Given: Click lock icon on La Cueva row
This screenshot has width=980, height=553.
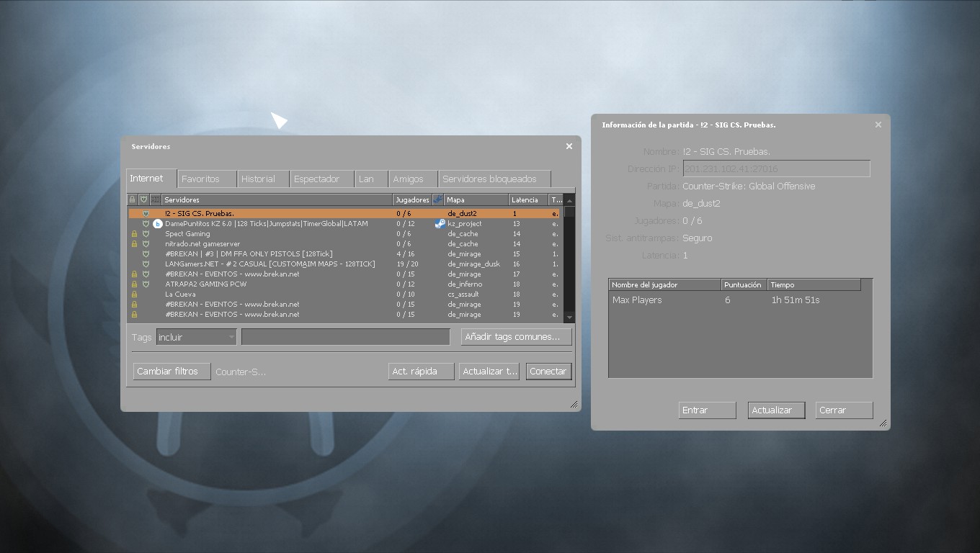Looking at the screenshot, I should (x=134, y=295).
